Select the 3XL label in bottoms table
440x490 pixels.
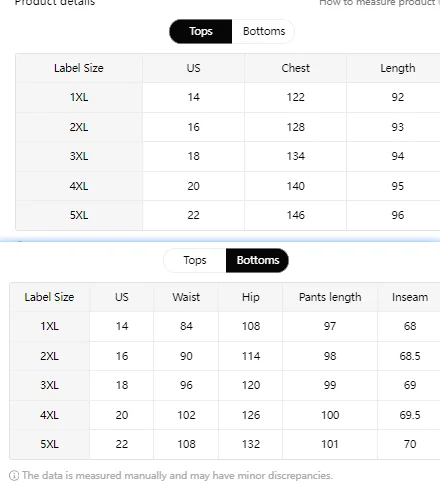[x=49, y=385]
